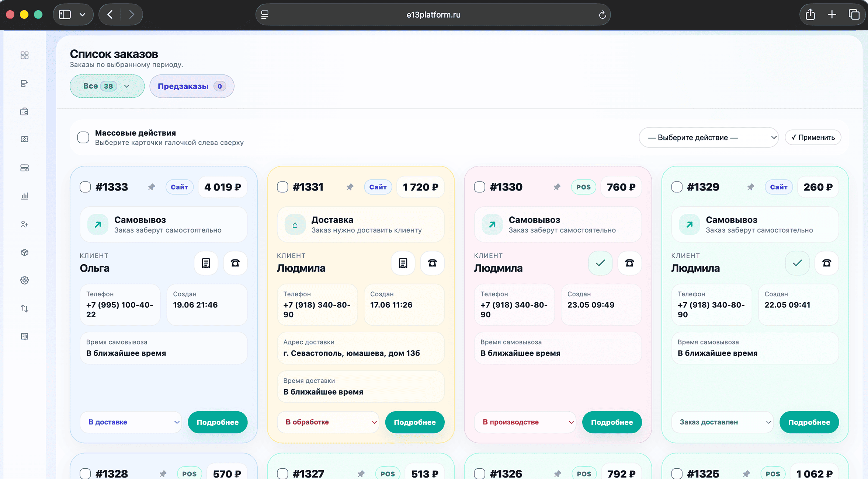
Task: Open the discount coupon sidebar icon
Action: coord(24,139)
